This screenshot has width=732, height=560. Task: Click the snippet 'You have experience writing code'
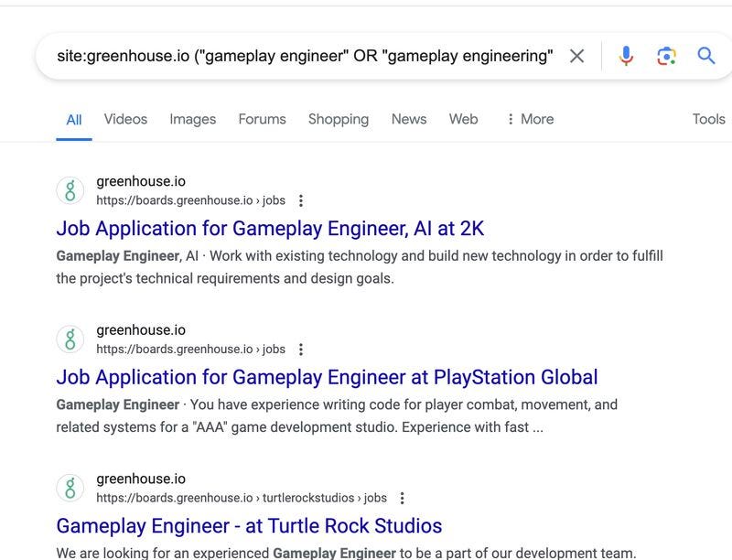pyautogui.click(x=294, y=404)
